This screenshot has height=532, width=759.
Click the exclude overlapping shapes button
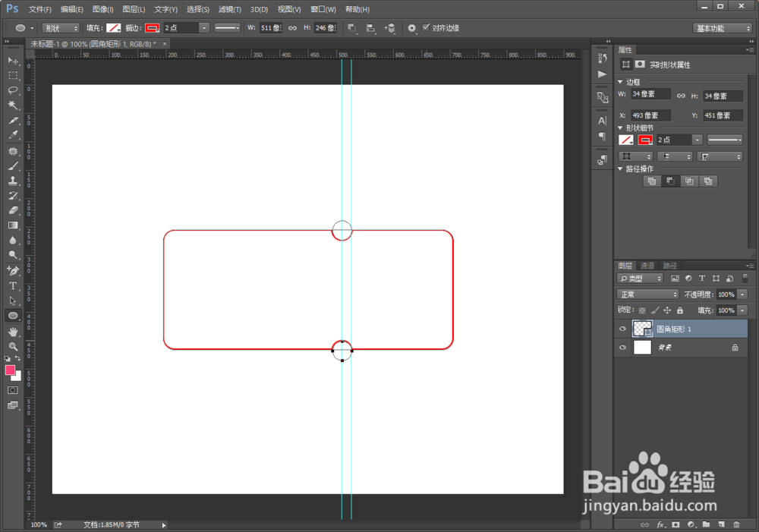708,181
